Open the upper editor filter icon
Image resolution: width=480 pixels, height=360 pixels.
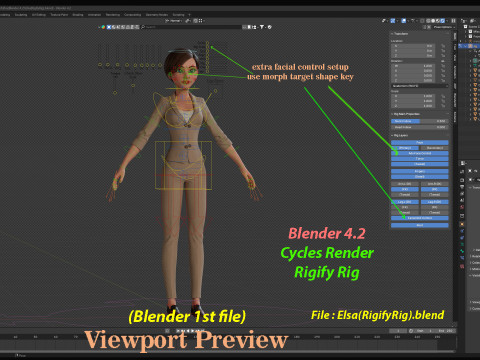point(262,27)
